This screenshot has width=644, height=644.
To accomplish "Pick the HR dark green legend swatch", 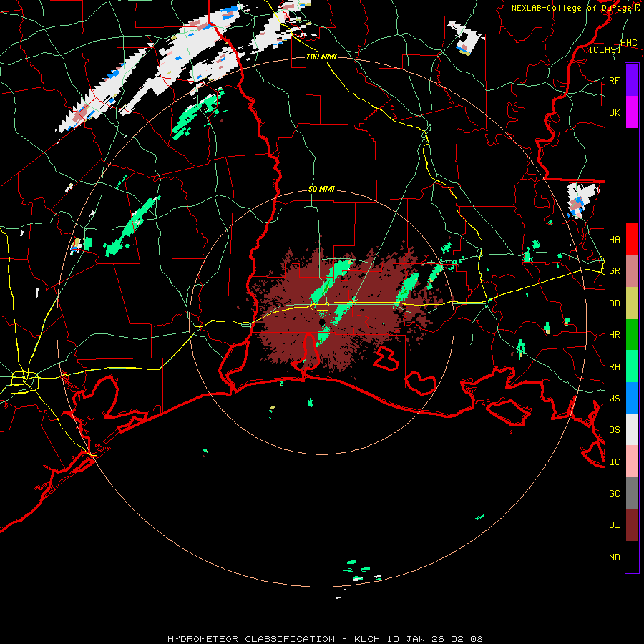I will point(632,335).
